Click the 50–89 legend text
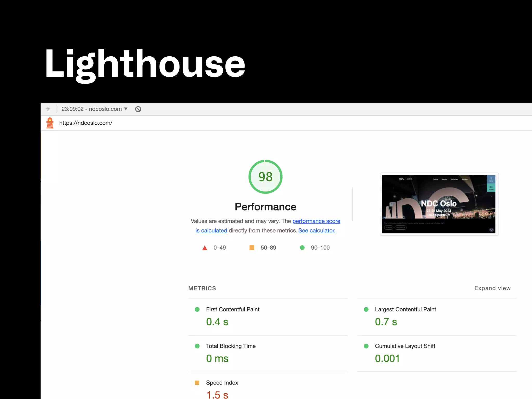532x399 pixels. click(268, 248)
